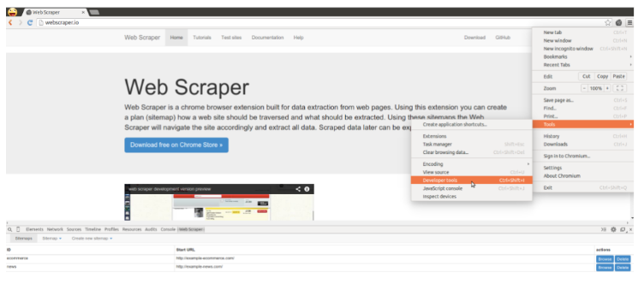Delete the ecommerce sitemap
Image resolution: width=644 pixels, height=308 pixels.
tap(623, 259)
